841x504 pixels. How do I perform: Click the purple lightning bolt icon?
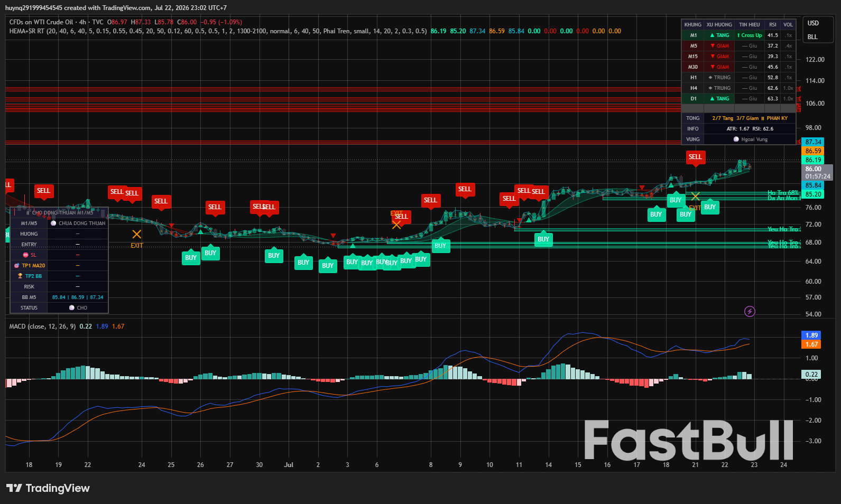point(750,312)
